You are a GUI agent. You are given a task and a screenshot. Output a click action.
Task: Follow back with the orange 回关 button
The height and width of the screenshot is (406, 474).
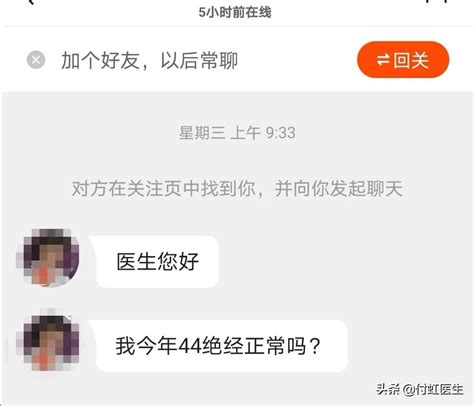pyautogui.click(x=403, y=60)
